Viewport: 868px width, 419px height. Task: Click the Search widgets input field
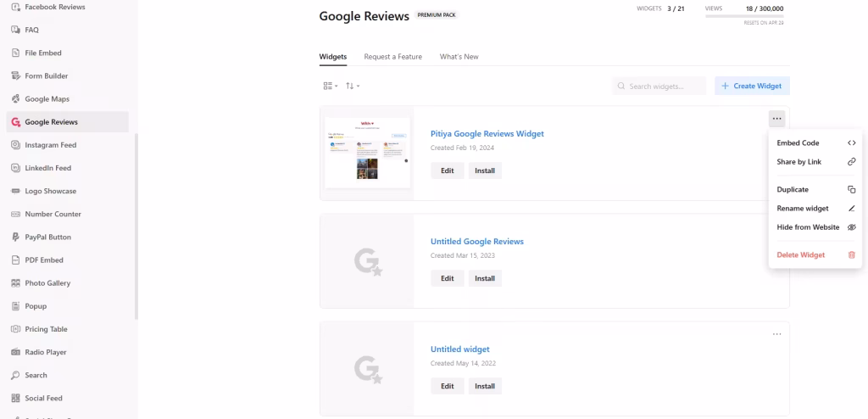[x=659, y=86]
